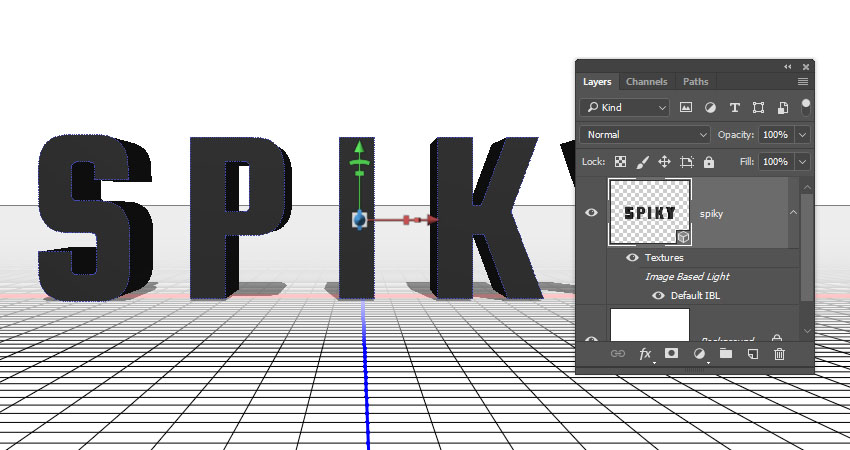Open the Normal blend mode dropdown
This screenshot has height=450, width=850.
[x=645, y=134]
